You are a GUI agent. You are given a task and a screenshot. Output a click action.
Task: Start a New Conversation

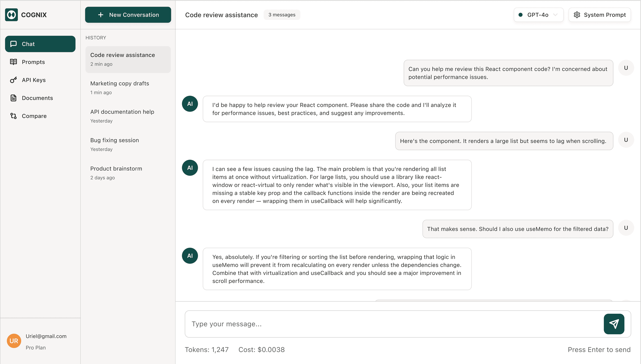coord(128,15)
